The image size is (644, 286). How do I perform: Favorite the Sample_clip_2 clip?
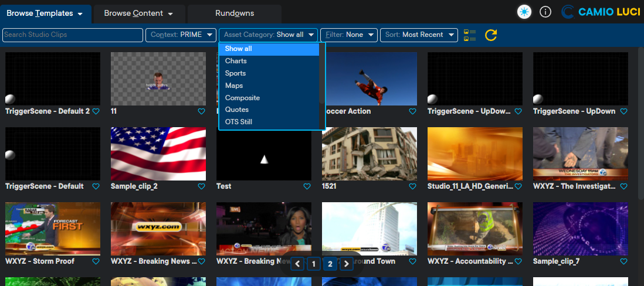201,186
